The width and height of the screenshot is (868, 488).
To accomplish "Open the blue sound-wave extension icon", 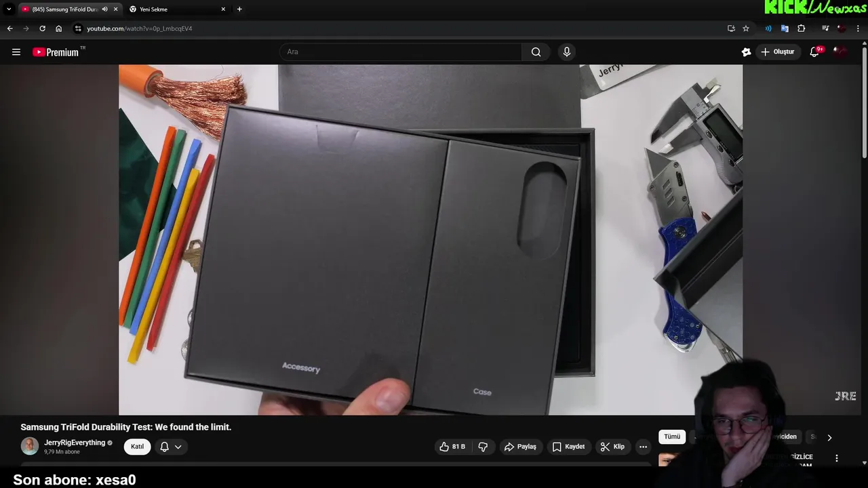I will 768,28.
